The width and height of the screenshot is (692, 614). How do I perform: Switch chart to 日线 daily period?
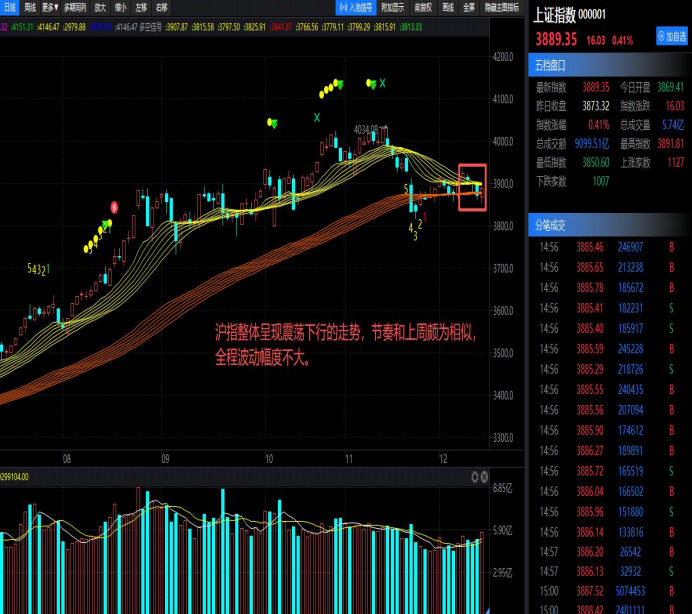10,8
